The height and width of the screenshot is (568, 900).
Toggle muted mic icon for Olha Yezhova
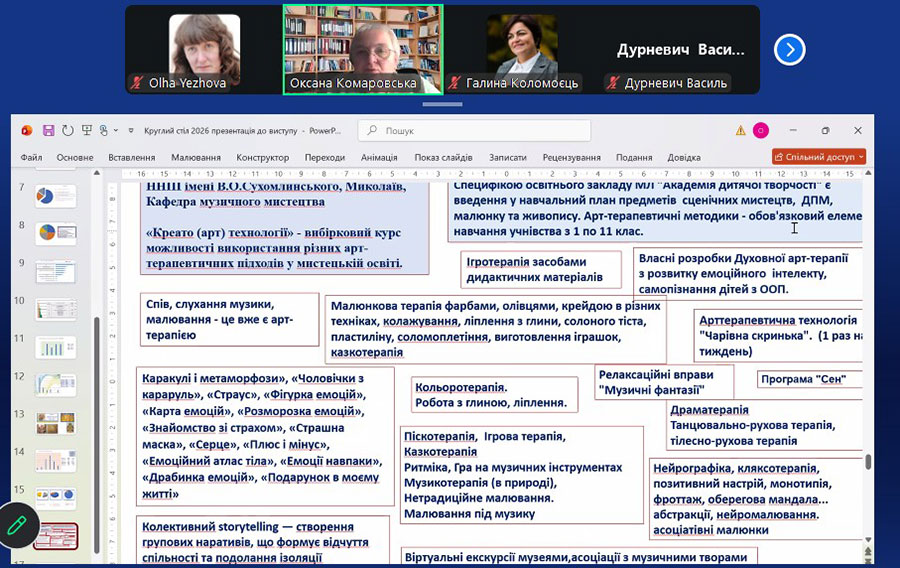(x=137, y=84)
